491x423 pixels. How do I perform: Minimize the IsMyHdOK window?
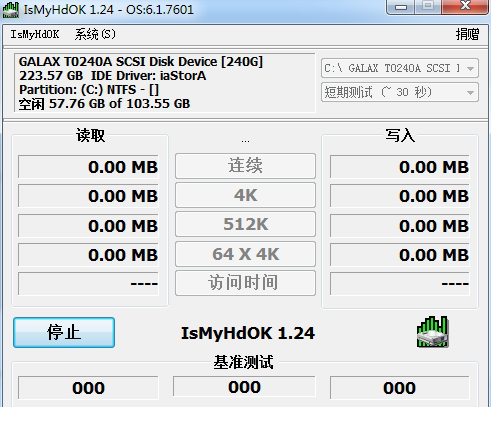click(401, 6)
